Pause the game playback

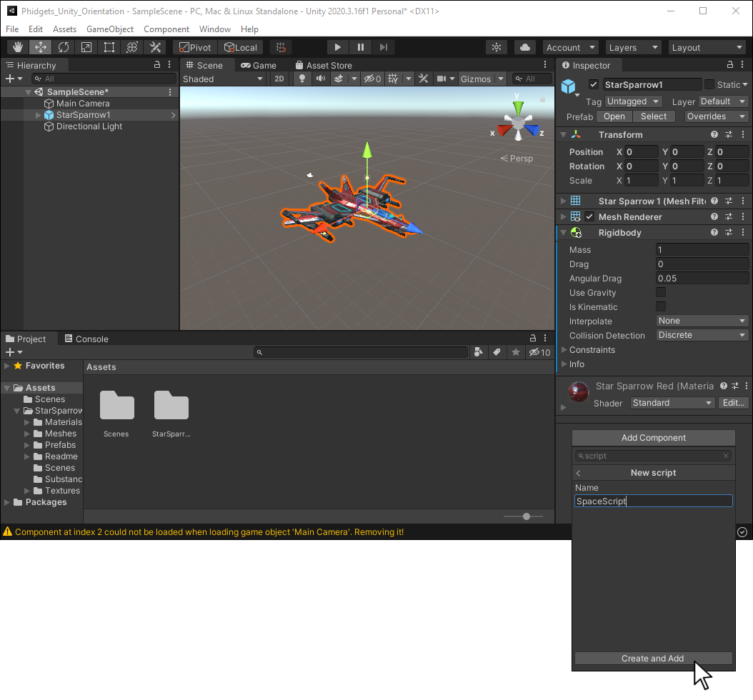[x=361, y=47]
